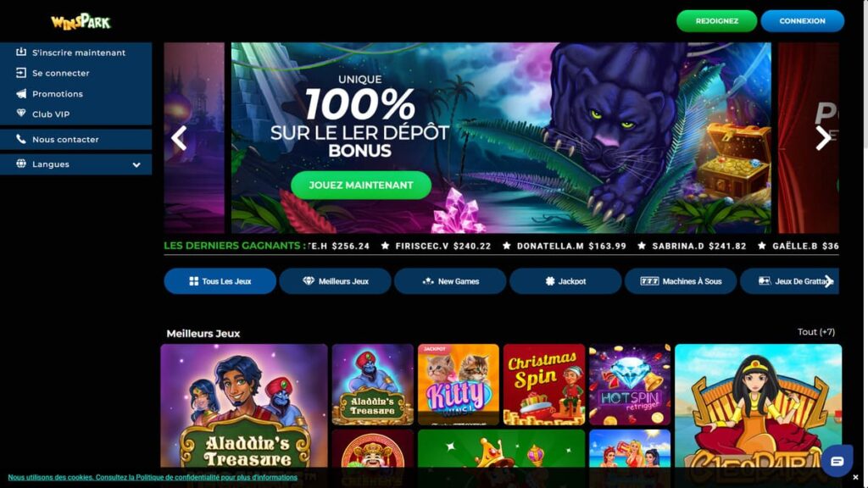Click the register icon beside S'inscrire maintenant
Viewport: 868px width, 488px height.
click(21, 52)
